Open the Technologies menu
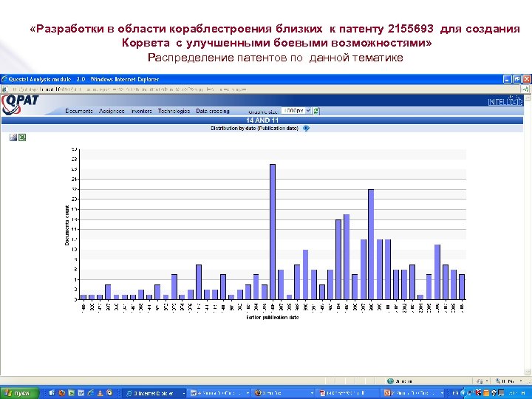 coord(174,111)
